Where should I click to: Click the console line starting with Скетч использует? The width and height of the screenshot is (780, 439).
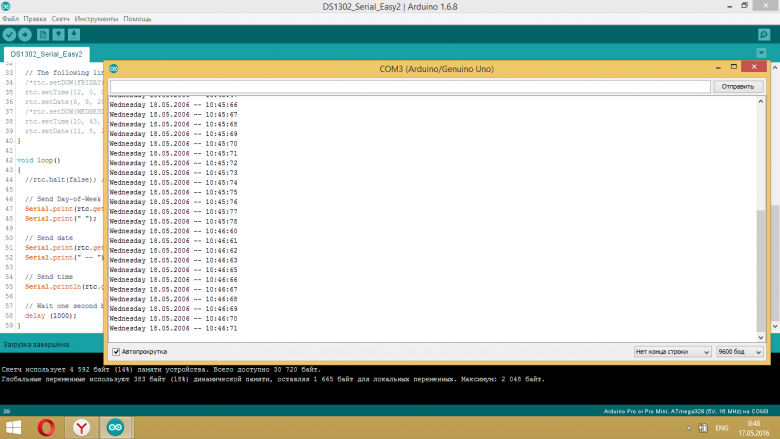(161, 369)
